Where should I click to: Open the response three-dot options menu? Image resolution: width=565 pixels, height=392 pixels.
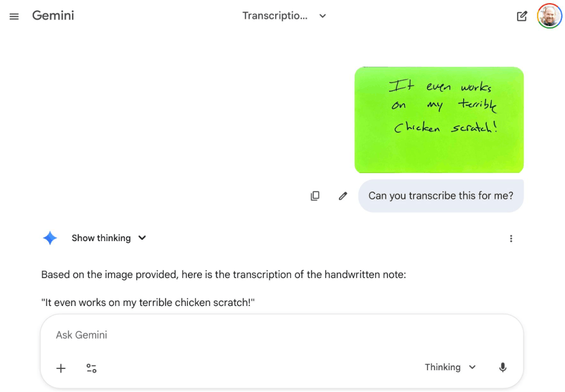tap(510, 238)
